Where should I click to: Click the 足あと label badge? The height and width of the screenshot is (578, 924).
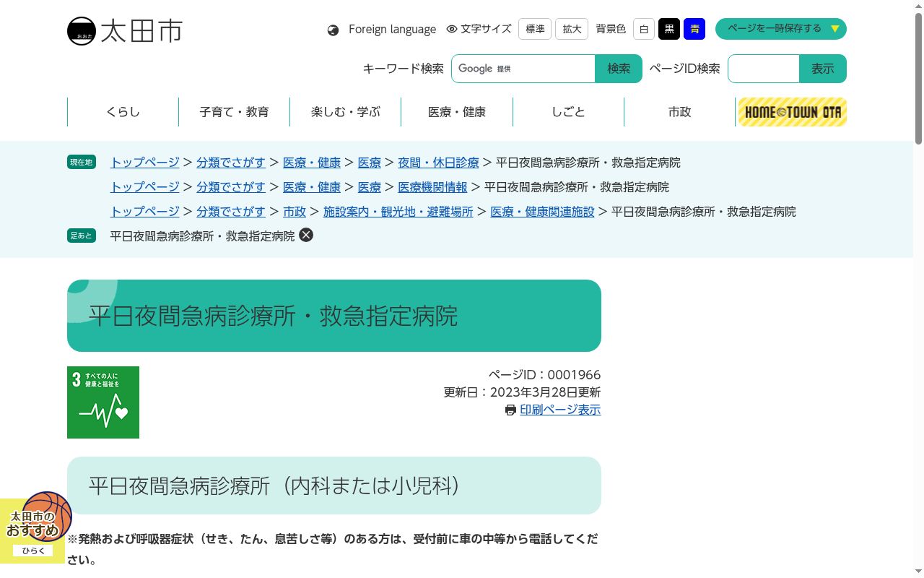click(82, 236)
